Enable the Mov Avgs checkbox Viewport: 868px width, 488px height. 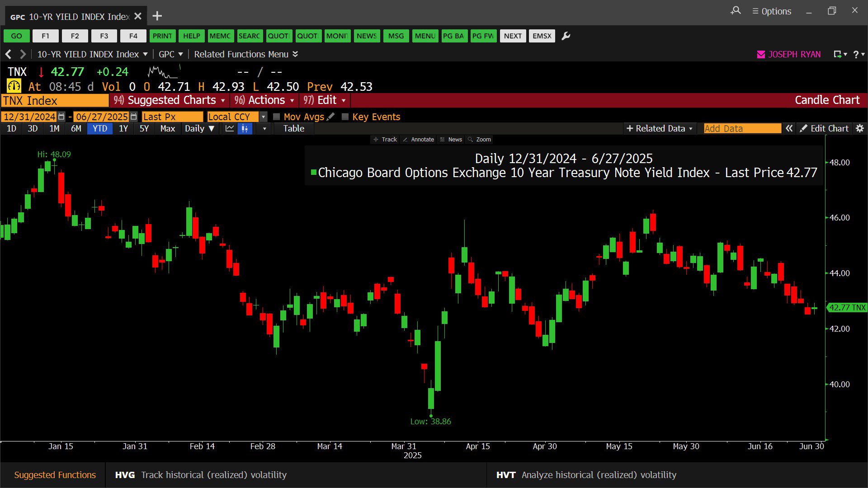click(277, 117)
